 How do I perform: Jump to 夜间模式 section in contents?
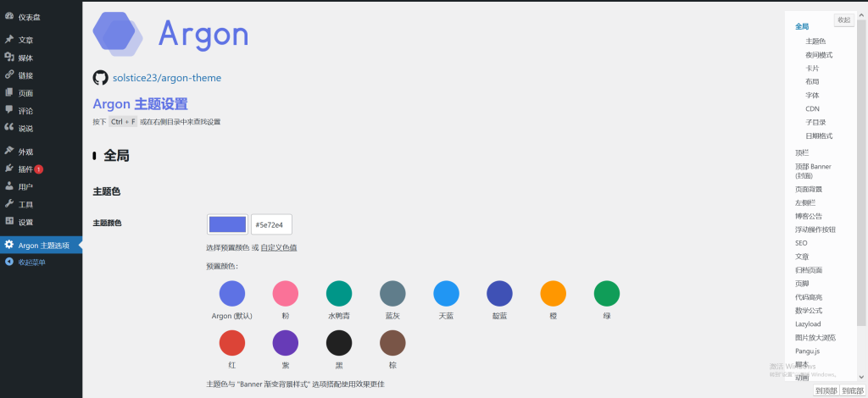[819, 55]
